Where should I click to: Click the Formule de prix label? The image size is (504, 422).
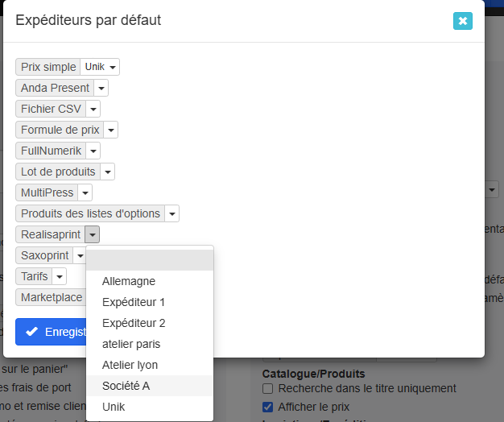(60, 130)
